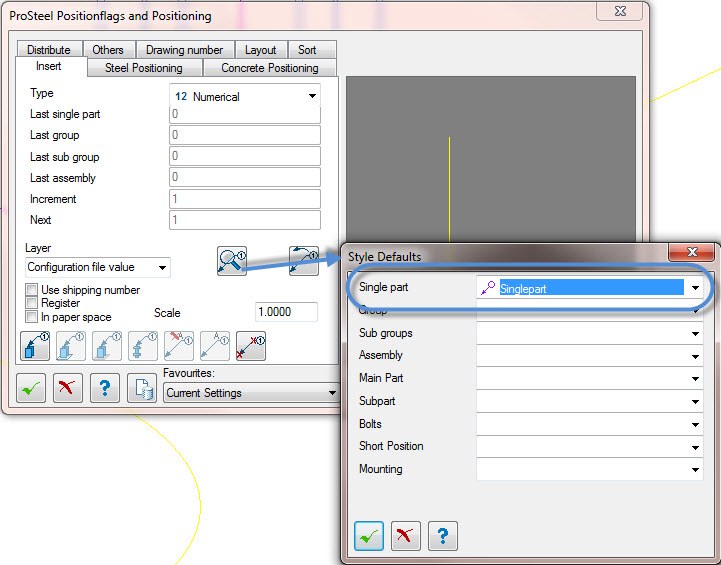Expand the Sub groups style dropdown
This screenshot has height=565, width=721.
coord(695,333)
